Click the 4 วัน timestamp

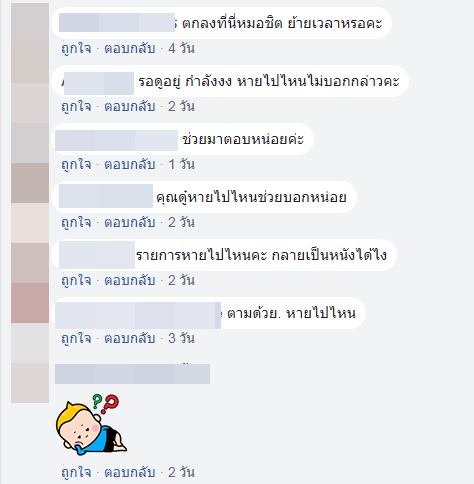(x=181, y=49)
